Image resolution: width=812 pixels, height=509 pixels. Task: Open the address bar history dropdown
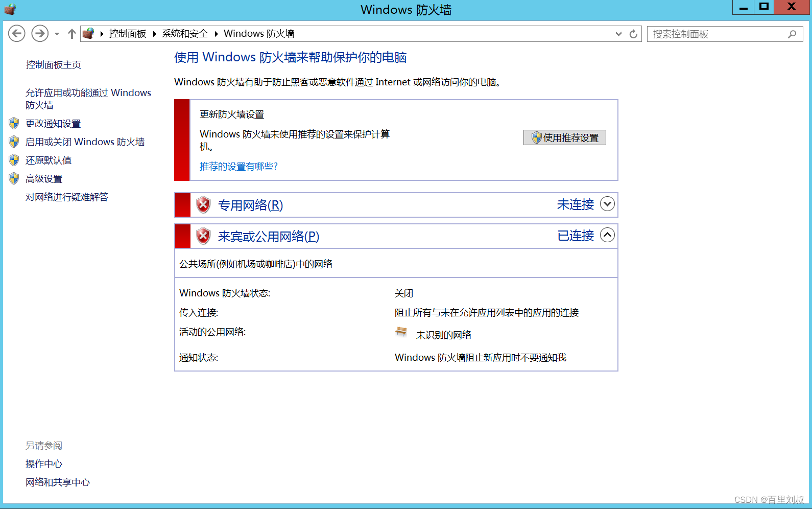(x=618, y=34)
